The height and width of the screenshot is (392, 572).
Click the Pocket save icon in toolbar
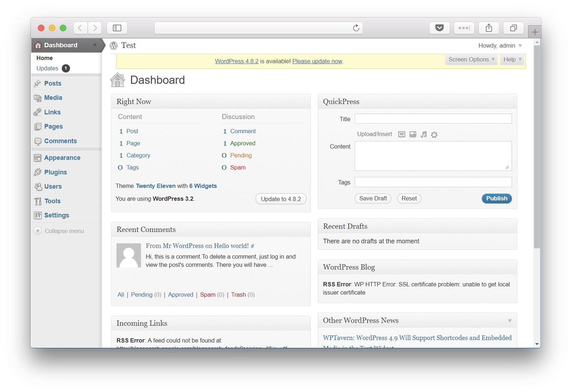click(439, 28)
